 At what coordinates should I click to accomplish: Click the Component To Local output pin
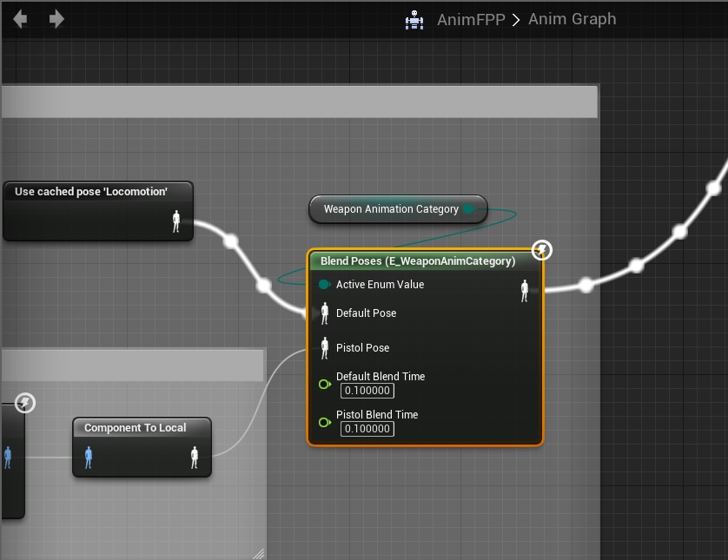pyautogui.click(x=195, y=458)
